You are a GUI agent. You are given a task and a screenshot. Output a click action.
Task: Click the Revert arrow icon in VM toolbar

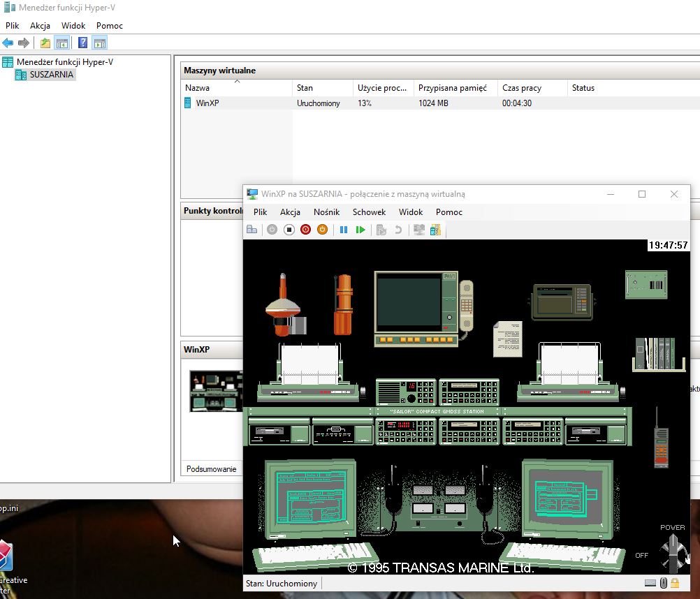pyautogui.click(x=398, y=230)
